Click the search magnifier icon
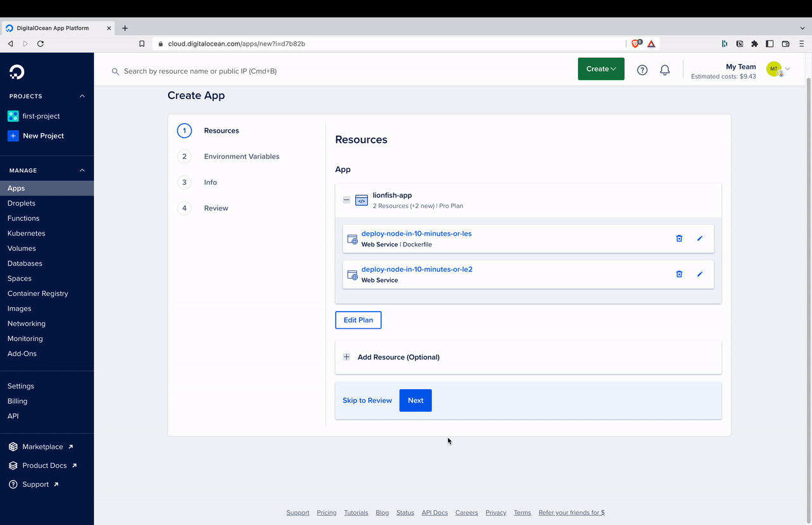Screen dimensions: 812x525 point(115,71)
